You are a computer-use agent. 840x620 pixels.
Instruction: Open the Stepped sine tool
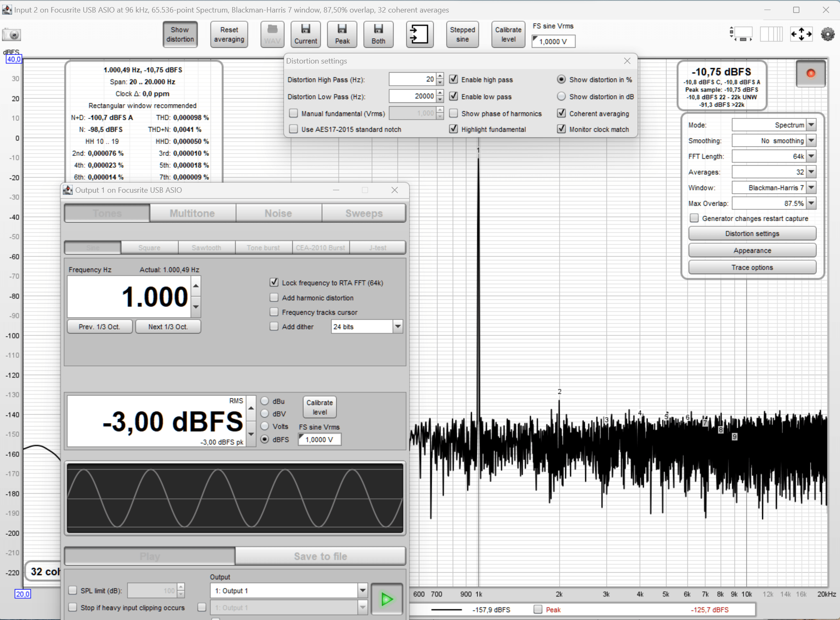coord(462,34)
